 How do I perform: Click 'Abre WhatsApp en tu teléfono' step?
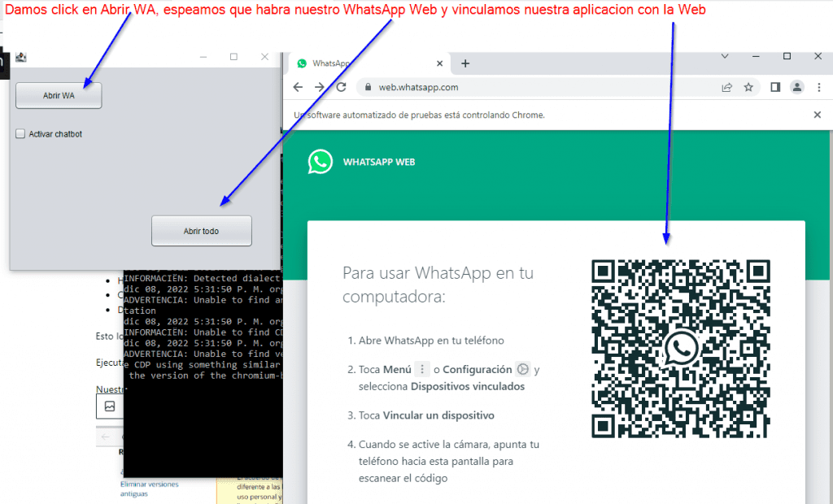click(431, 341)
